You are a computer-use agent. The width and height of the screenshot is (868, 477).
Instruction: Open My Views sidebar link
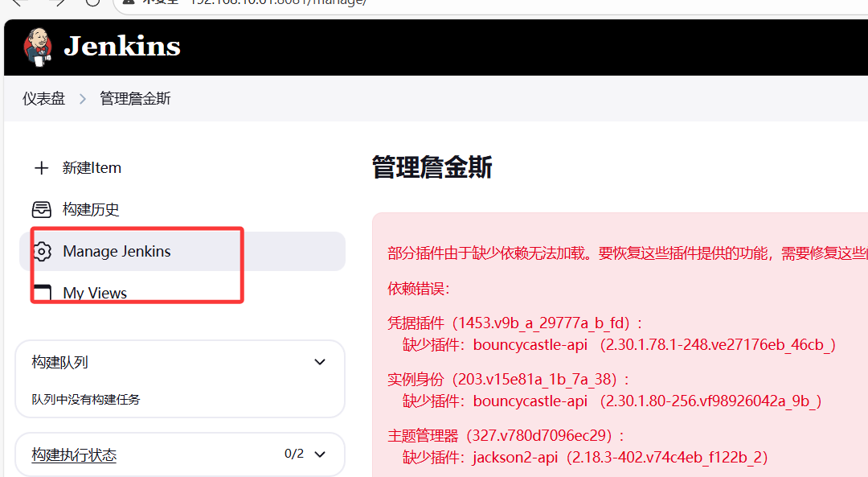tap(95, 293)
